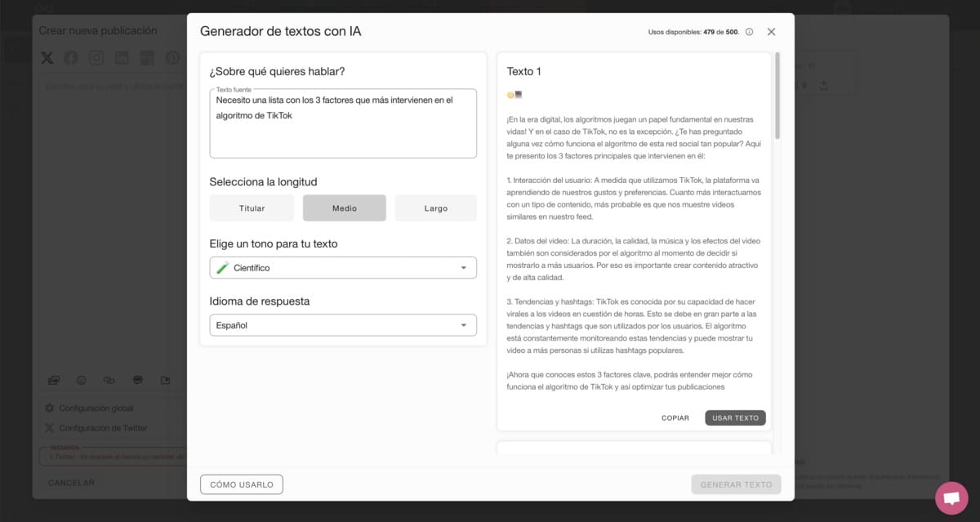
Task: Click the link shortener icon in composer toolbar
Action: (x=109, y=380)
